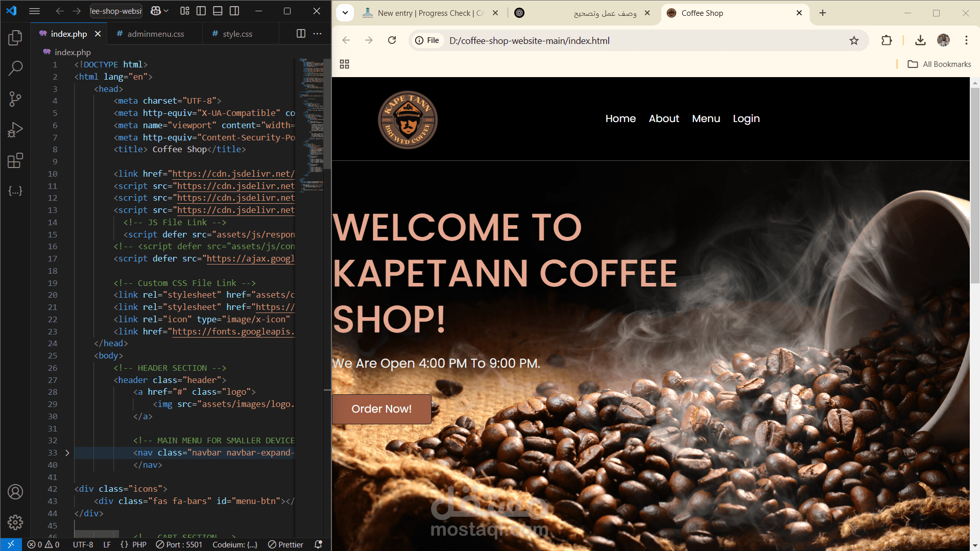Open the Chrome profile avatar
Image resolution: width=980 pixels, height=551 pixels.
(943, 40)
